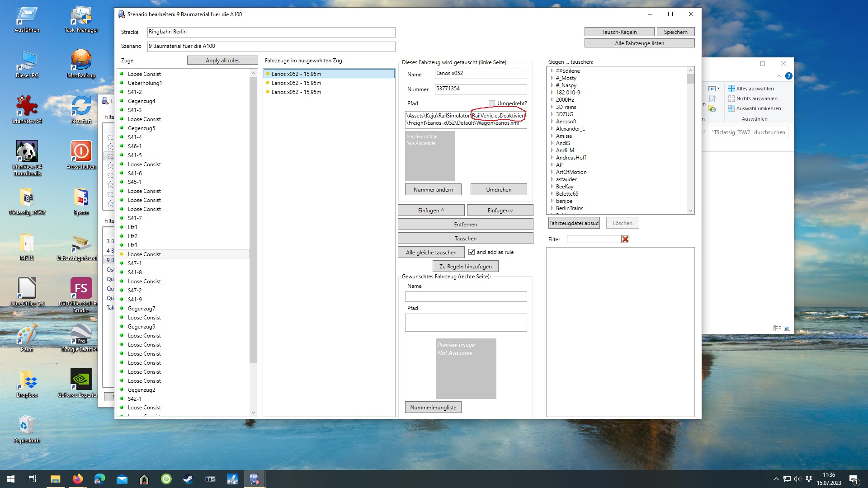Open Firefox from the taskbar
Image resolution: width=868 pixels, height=488 pixels.
78,479
